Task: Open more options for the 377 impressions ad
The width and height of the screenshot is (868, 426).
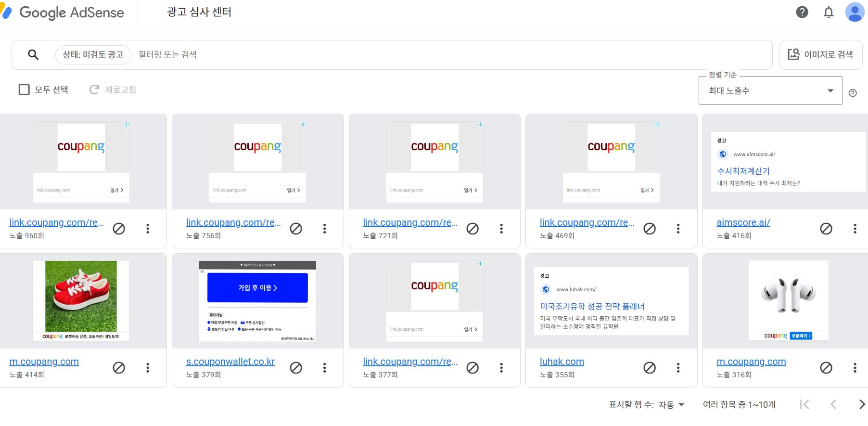Action: [x=501, y=368]
